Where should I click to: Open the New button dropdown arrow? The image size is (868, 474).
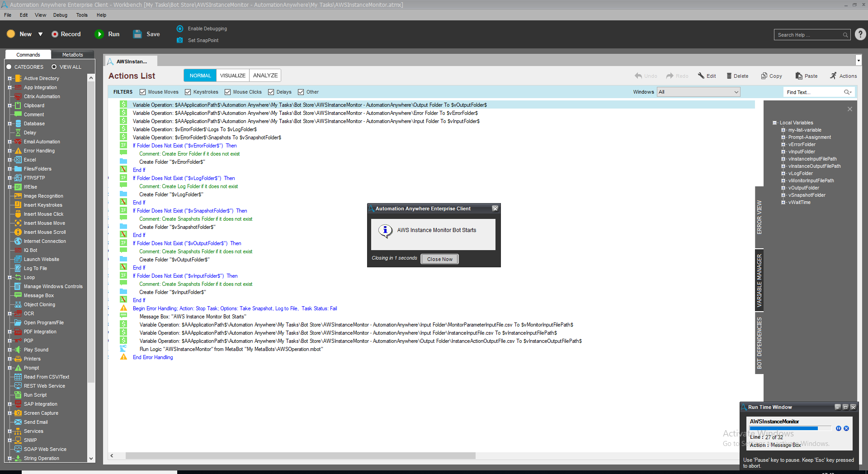[40, 34]
